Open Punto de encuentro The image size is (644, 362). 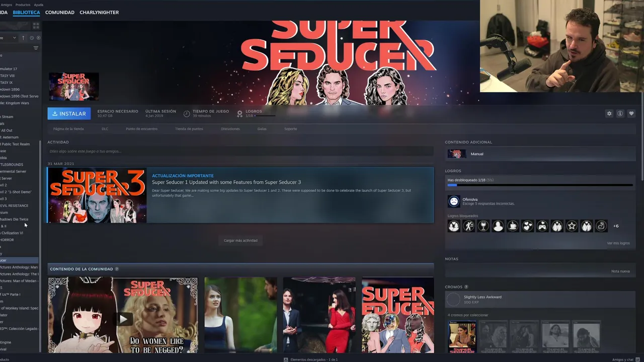point(141,129)
